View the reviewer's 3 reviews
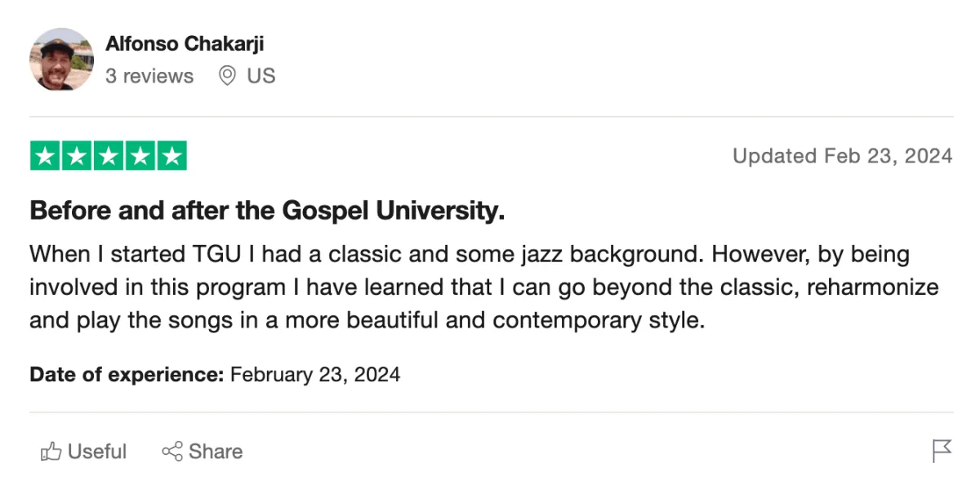This screenshot has height=490, width=980. pos(149,76)
